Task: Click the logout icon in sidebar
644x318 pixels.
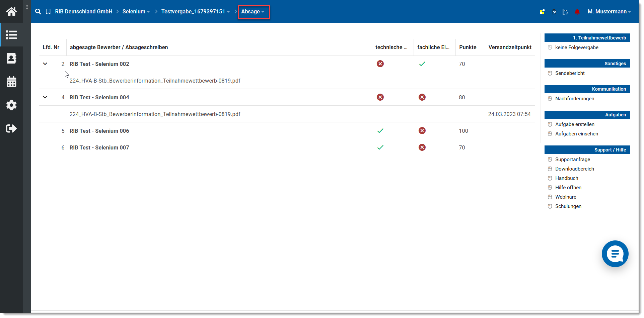Action: pyautogui.click(x=11, y=128)
